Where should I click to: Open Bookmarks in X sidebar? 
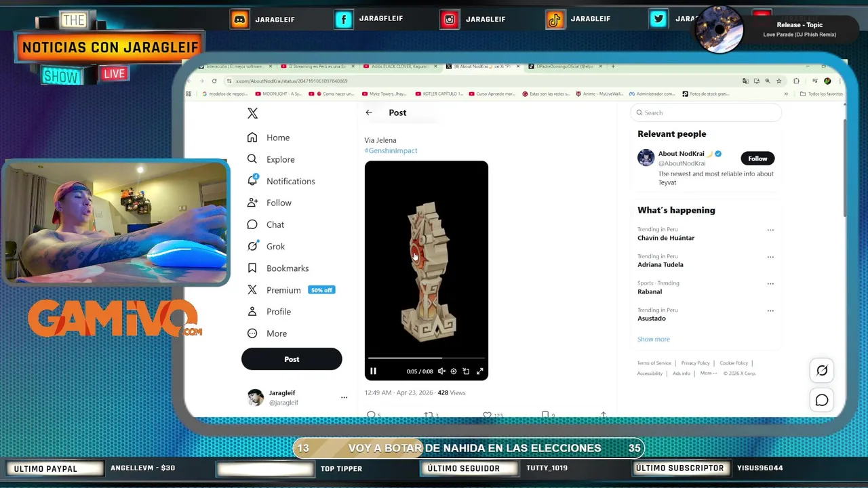coord(278,268)
